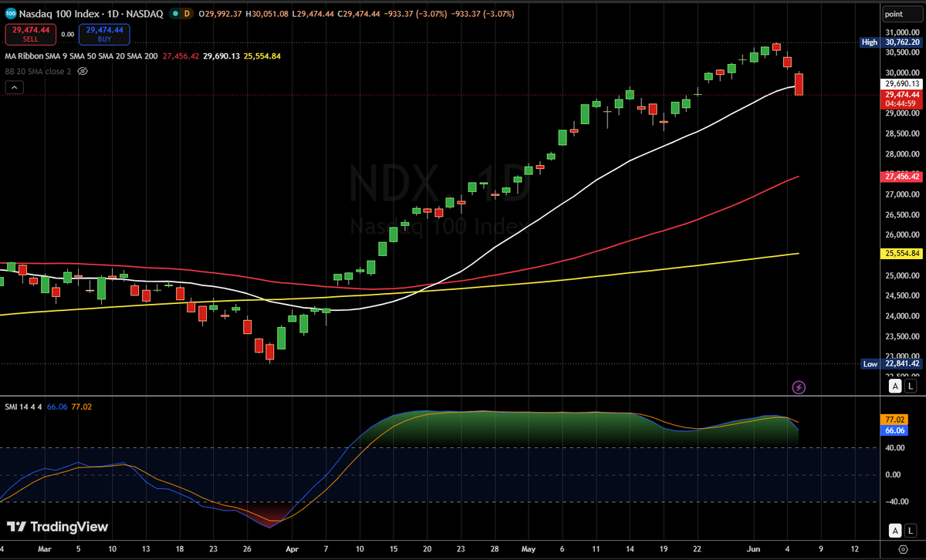The height and width of the screenshot is (560, 926).
Task: Click the May label on time axis
Action: click(x=528, y=551)
